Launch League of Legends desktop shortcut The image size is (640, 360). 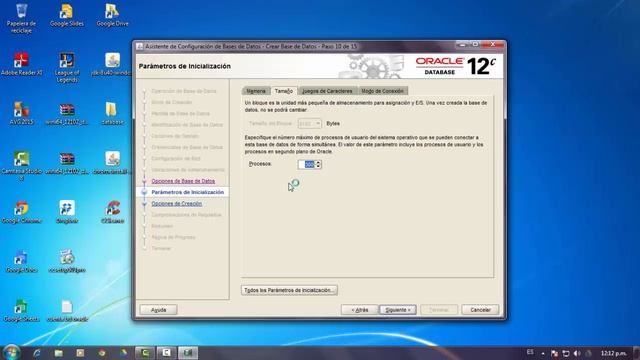pyautogui.click(x=67, y=67)
